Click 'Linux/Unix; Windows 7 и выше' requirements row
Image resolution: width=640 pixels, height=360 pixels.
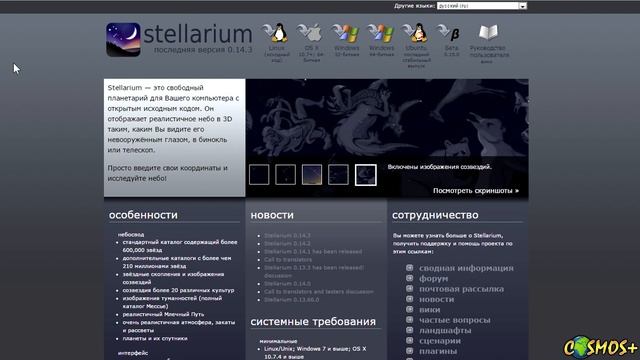(x=315, y=353)
